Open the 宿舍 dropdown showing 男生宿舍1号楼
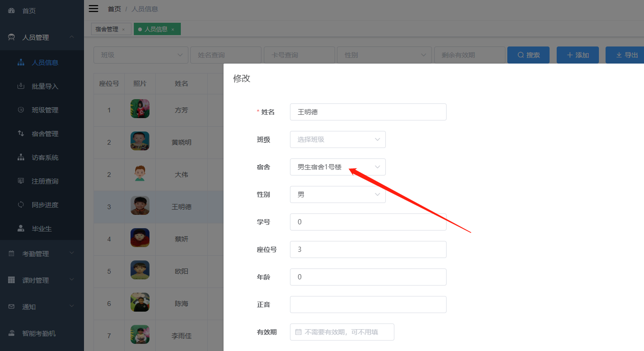 (x=337, y=167)
